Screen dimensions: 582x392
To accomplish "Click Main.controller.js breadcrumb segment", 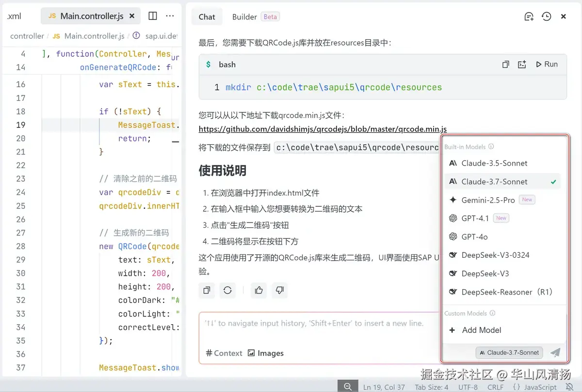I will pos(89,36).
